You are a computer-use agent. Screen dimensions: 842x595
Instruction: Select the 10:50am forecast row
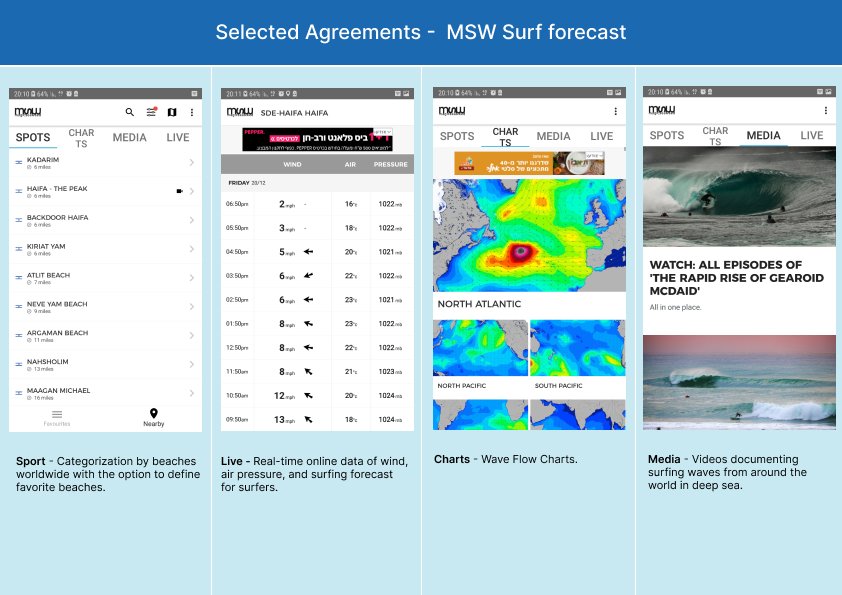(x=317, y=396)
